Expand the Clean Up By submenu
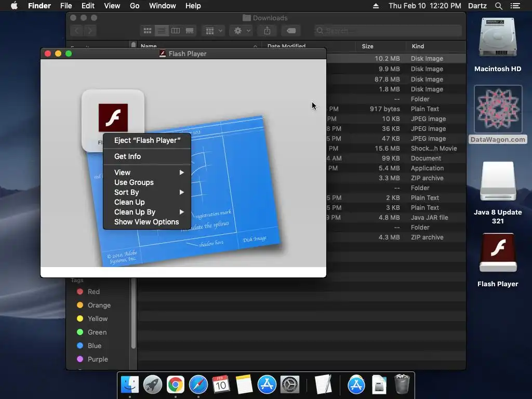 pyautogui.click(x=147, y=212)
